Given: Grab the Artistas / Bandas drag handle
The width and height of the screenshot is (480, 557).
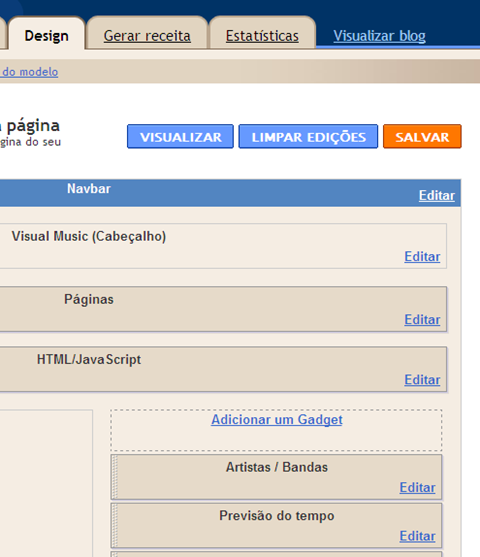Looking at the screenshot, I should tap(114, 477).
